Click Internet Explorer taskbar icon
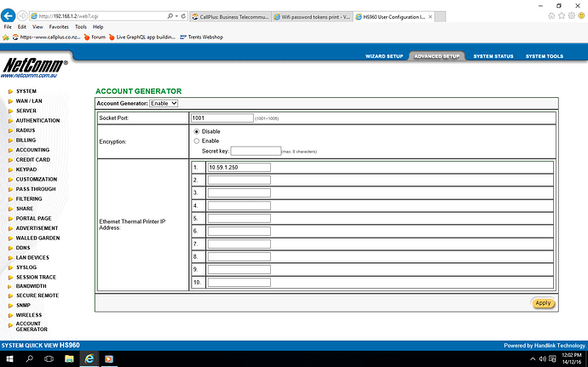 coord(89,358)
